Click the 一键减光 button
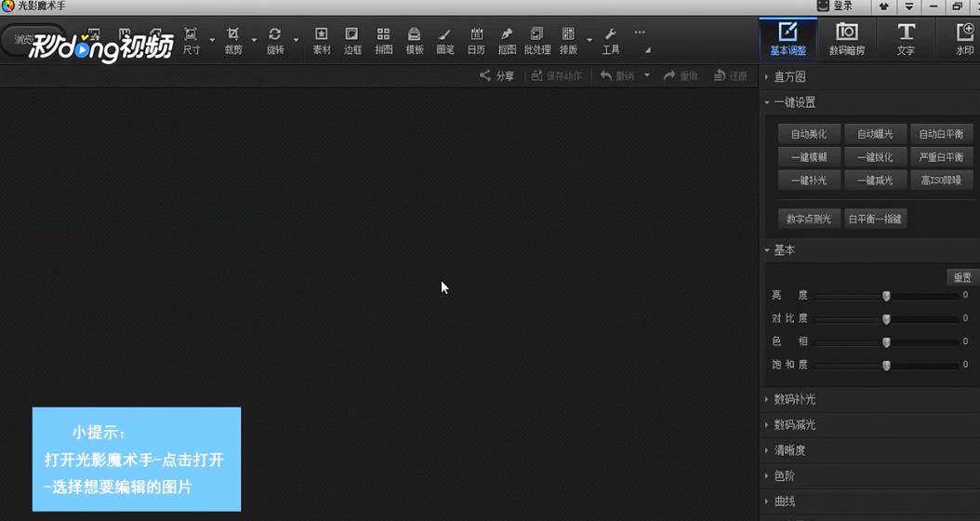 tap(875, 180)
